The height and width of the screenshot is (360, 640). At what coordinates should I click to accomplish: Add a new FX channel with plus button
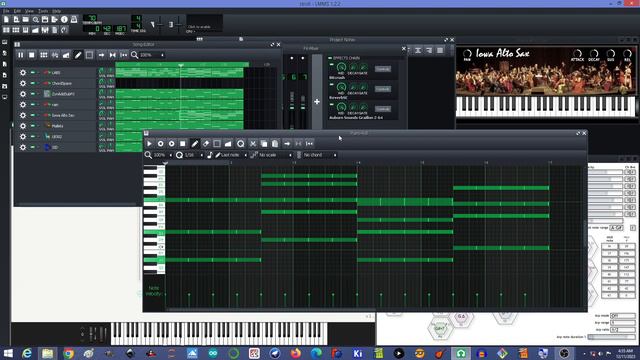tap(317, 102)
